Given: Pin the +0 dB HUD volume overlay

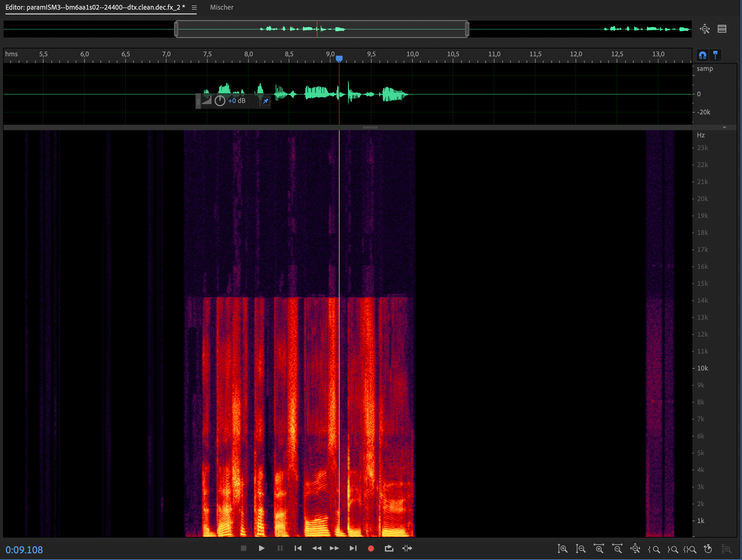Looking at the screenshot, I should [x=265, y=101].
